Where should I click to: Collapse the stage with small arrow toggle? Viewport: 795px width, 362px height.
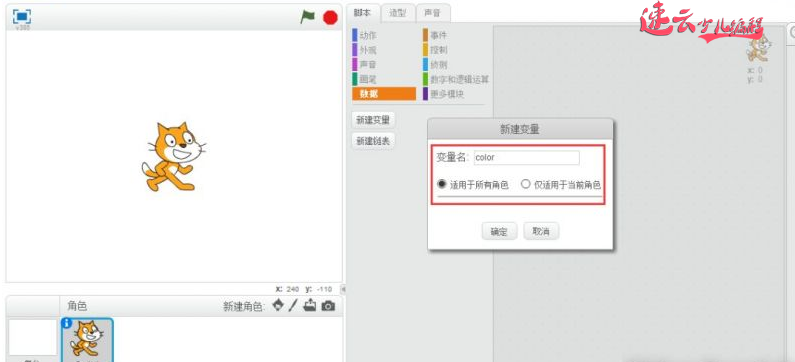click(343, 289)
